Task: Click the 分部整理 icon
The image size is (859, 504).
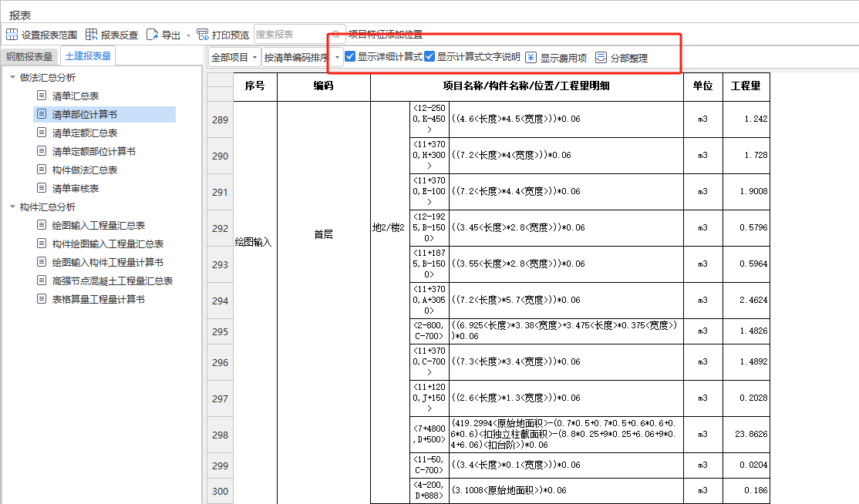Action: pyautogui.click(x=601, y=58)
